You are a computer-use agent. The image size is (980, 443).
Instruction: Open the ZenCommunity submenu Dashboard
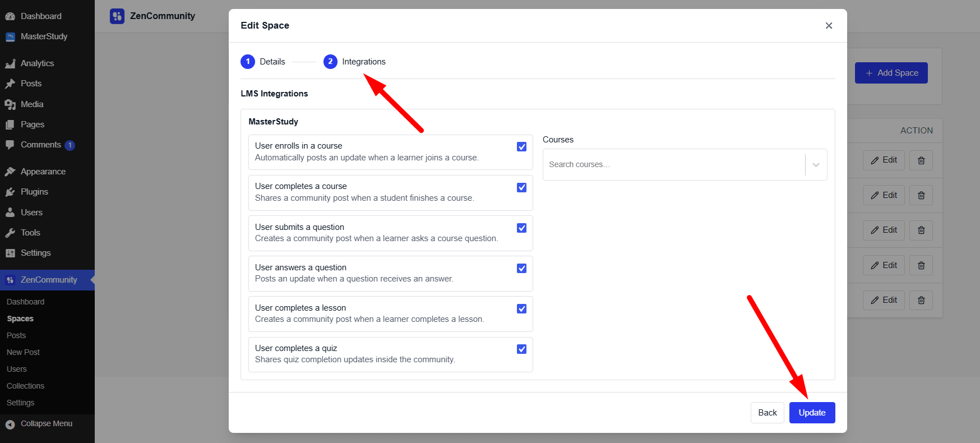click(x=25, y=302)
